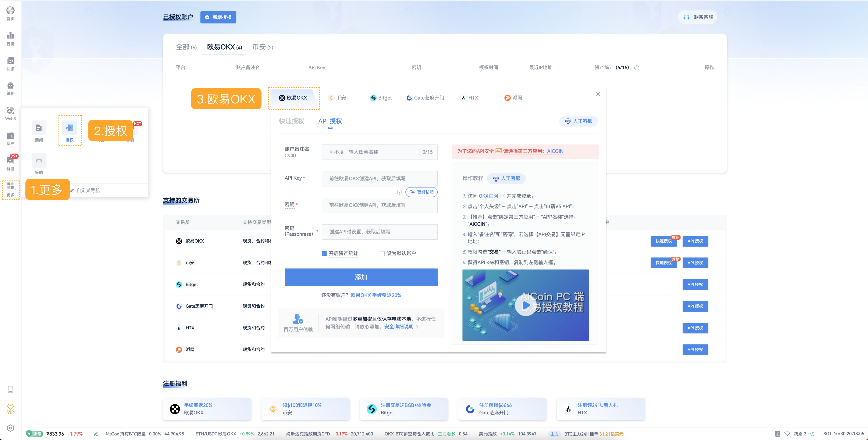
Task: Open the 注册领241U新人礼 HTX promo card
Action: click(600, 409)
